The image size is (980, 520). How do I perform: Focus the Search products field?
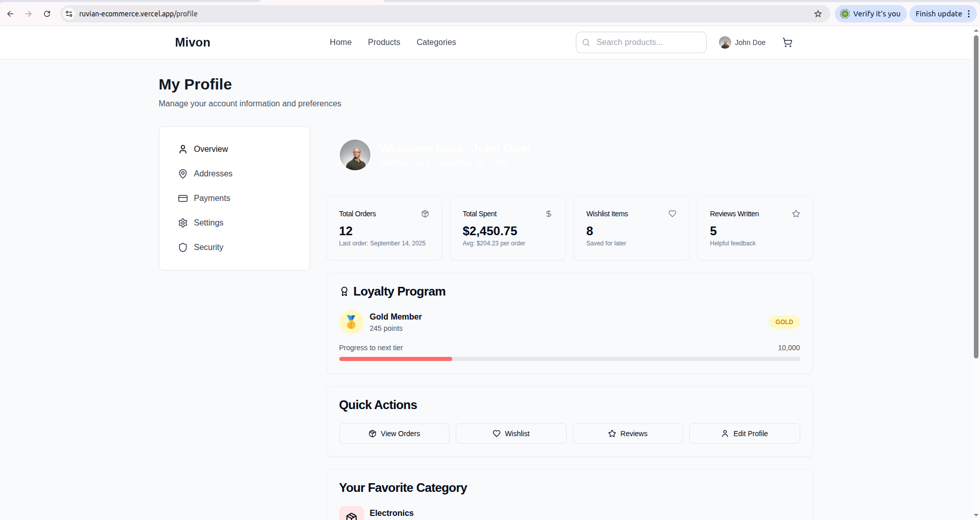pyautogui.click(x=641, y=42)
